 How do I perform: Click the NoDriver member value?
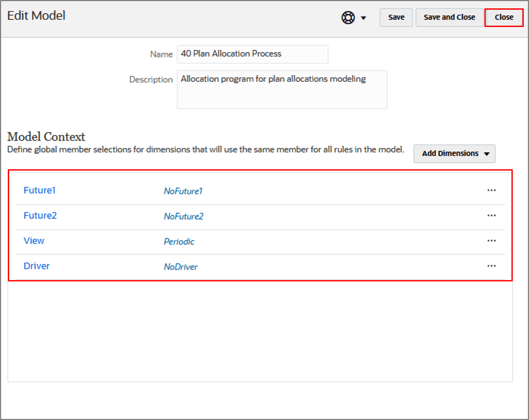181,267
